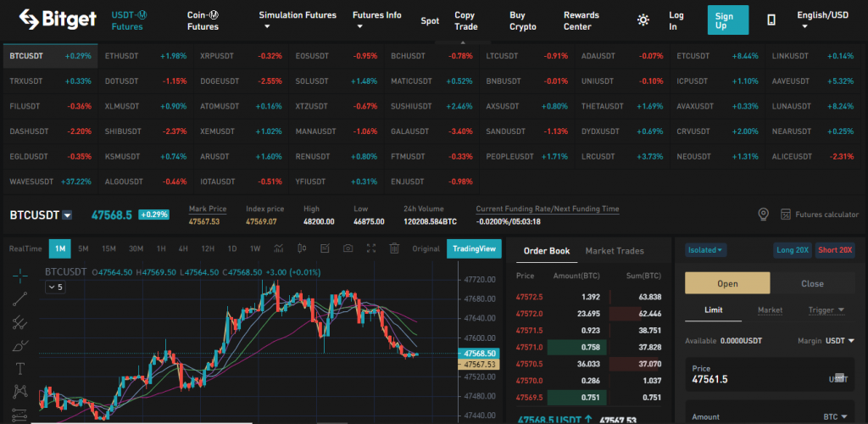Open the Trigger order type dropdown
This screenshot has height=424, width=868.
(x=826, y=310)
